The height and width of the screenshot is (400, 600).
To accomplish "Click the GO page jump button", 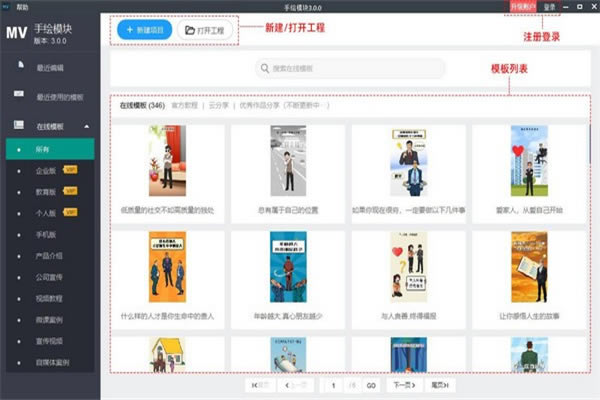I will (x=371, y=385).
